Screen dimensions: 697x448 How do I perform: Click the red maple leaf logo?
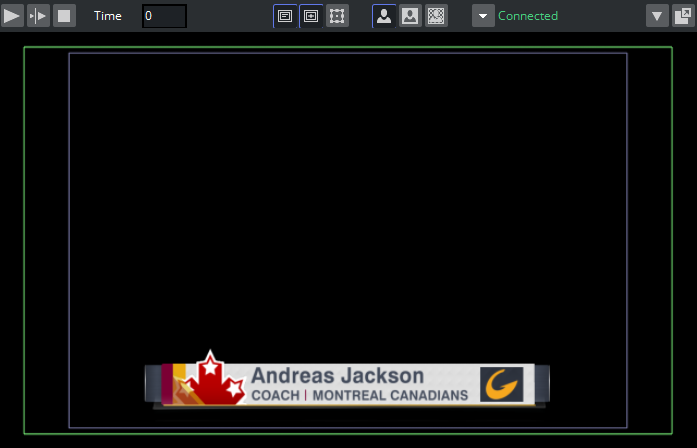211,382
